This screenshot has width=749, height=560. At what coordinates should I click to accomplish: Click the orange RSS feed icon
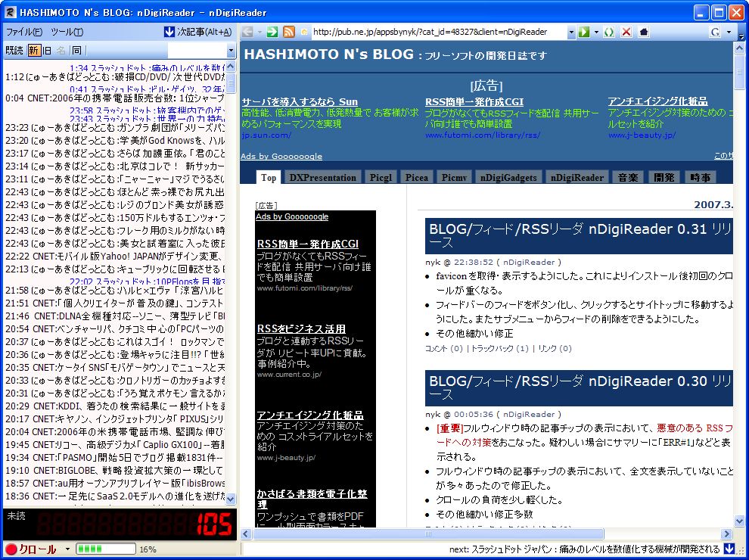(288, 32)
